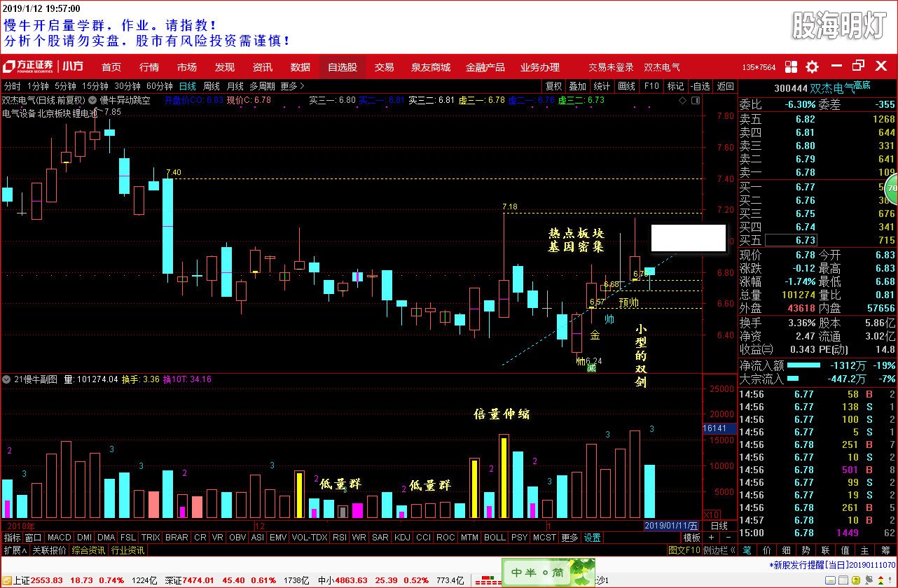
Task: Open the 设置 indicator settings
Action: tap(593, 538)
